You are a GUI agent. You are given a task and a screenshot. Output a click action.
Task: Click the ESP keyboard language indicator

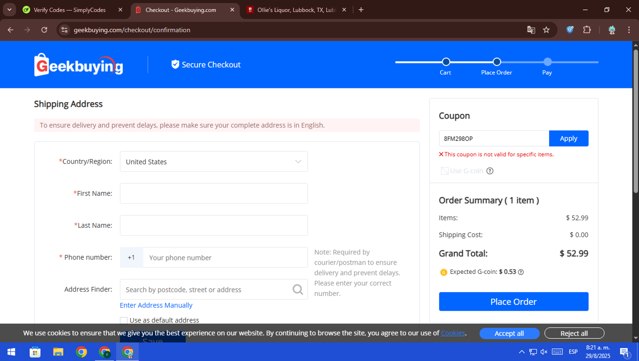[x=573, y=352]
